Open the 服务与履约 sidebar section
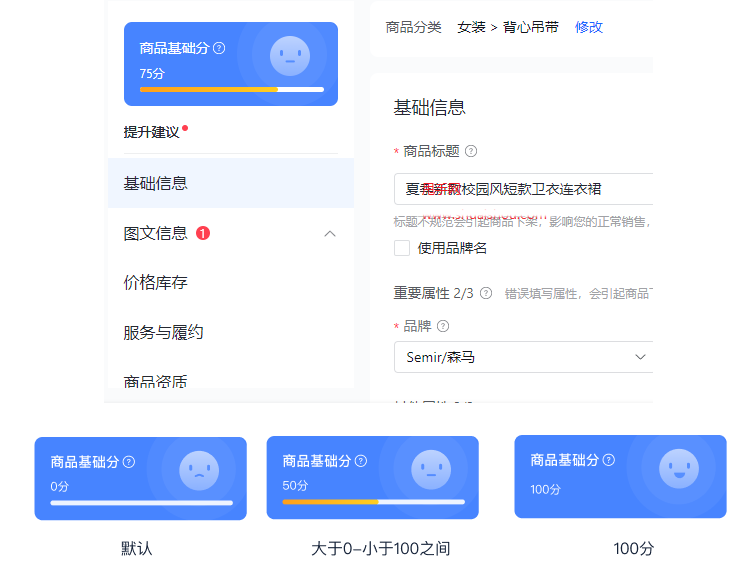The height and width of the screenshot is (571, 749). click(163, 332)
